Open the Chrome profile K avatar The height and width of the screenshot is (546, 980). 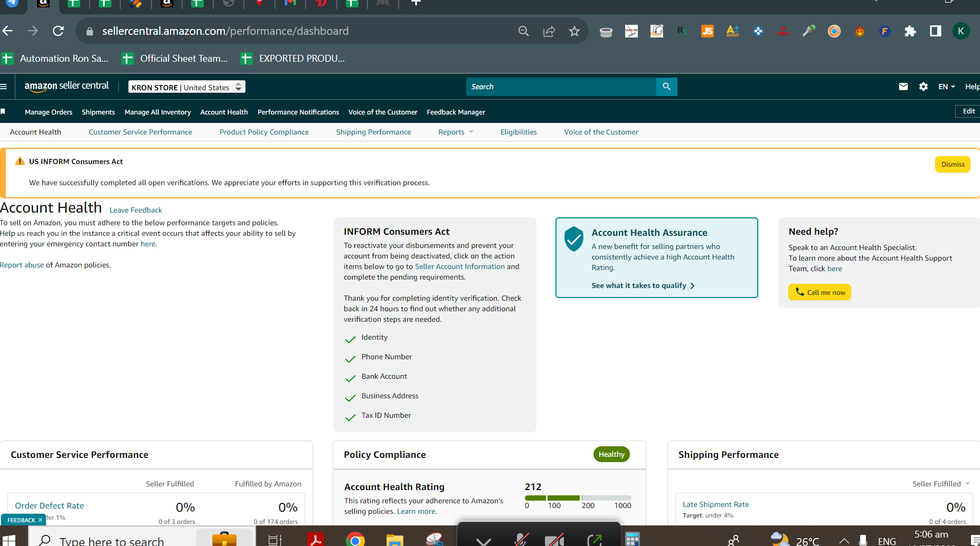pos(961,31)
